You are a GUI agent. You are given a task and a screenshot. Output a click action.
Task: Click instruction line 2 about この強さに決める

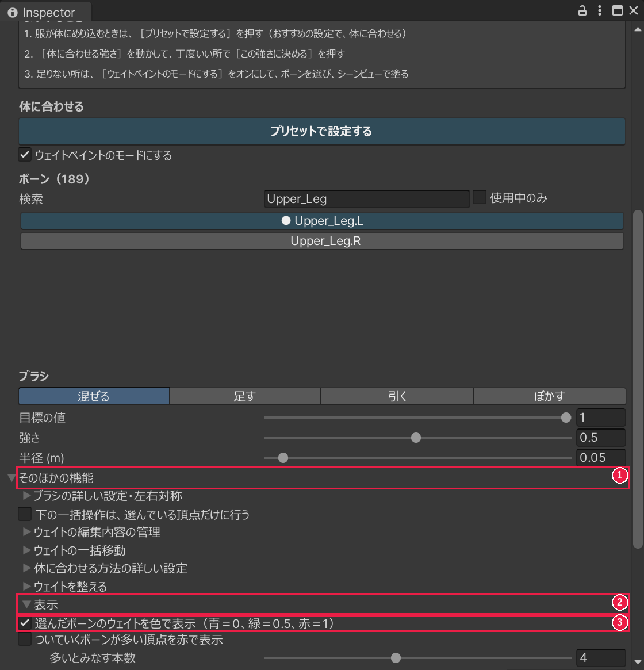pyautogui.click(x=184, y=54)
